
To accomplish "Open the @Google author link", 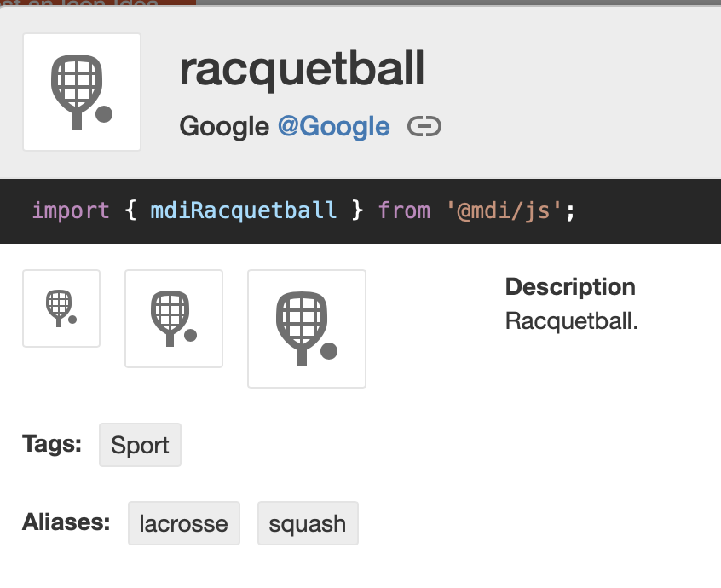I will (334, 126).
